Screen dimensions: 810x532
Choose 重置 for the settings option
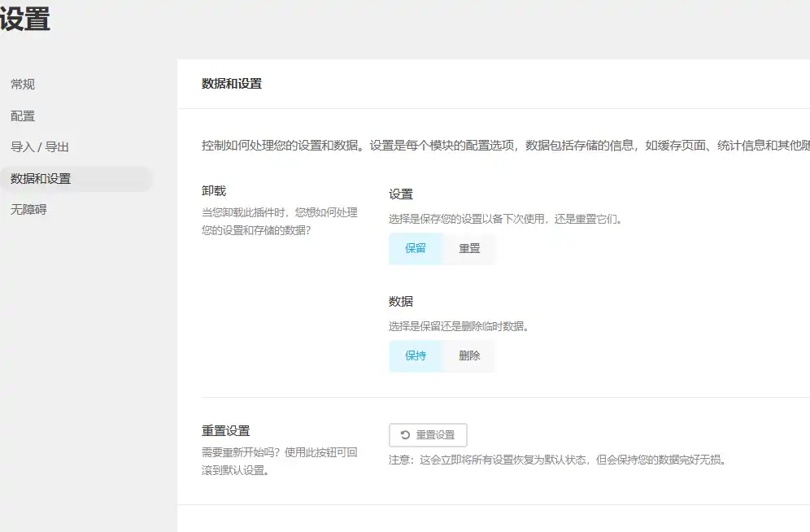pos(469,248)
